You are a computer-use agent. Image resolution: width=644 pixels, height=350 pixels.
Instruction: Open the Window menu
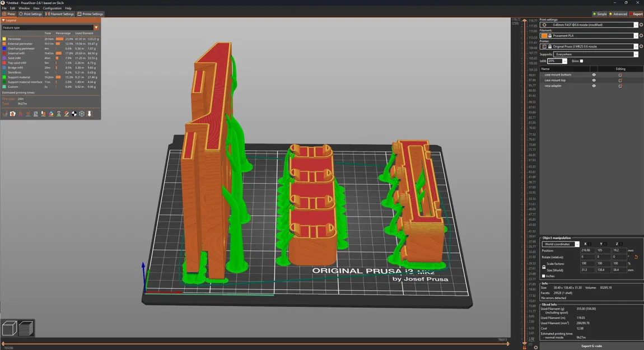tap(24, 8)
